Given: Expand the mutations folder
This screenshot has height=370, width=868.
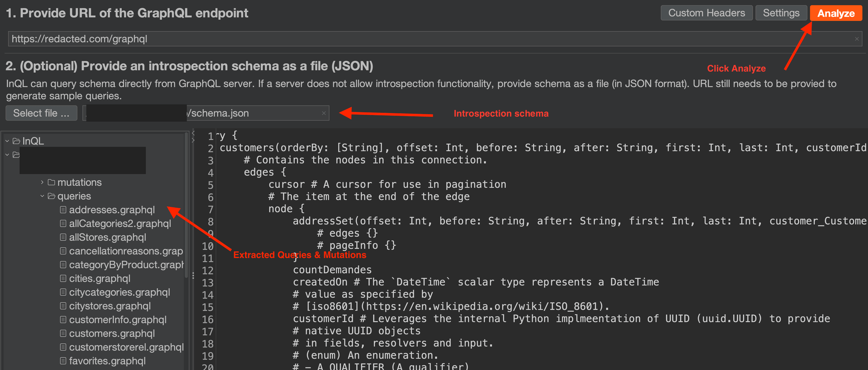Looking at the screenshot, I should (x=42, y=183).
